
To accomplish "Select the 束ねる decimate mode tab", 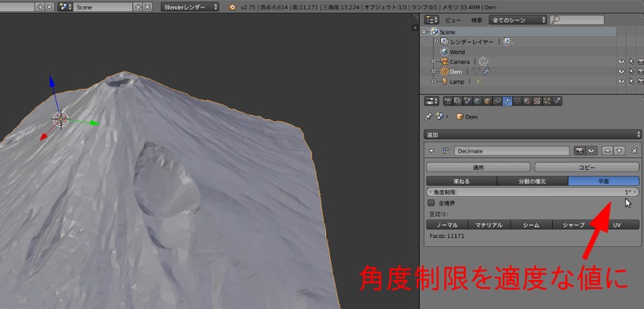I will (x=461, y=181).
